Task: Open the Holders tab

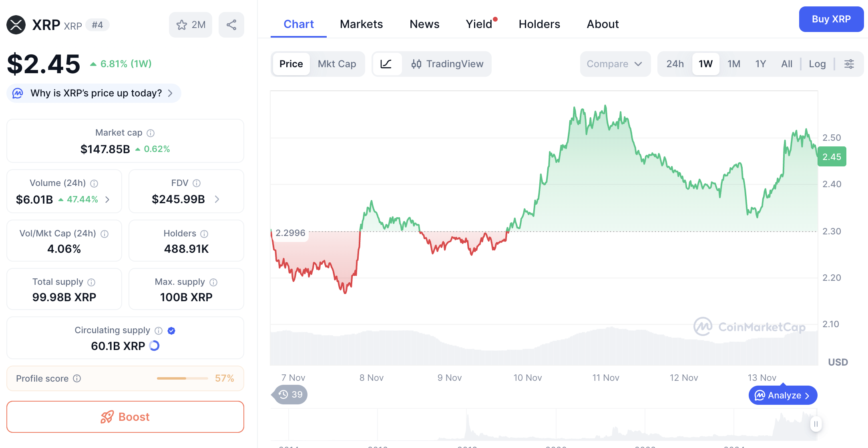Action: click(x=539, y=24)
